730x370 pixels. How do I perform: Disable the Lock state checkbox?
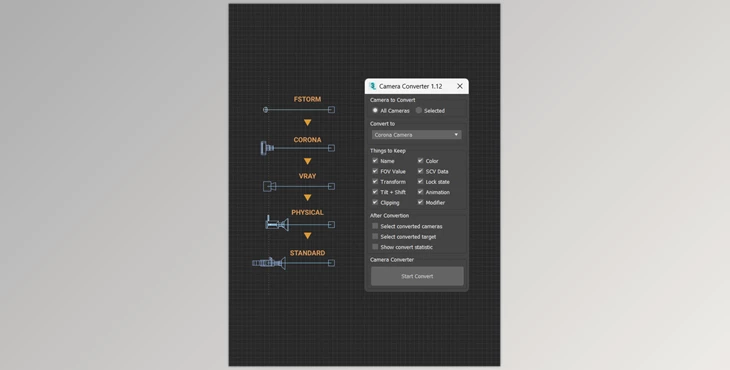pos(420,182)
